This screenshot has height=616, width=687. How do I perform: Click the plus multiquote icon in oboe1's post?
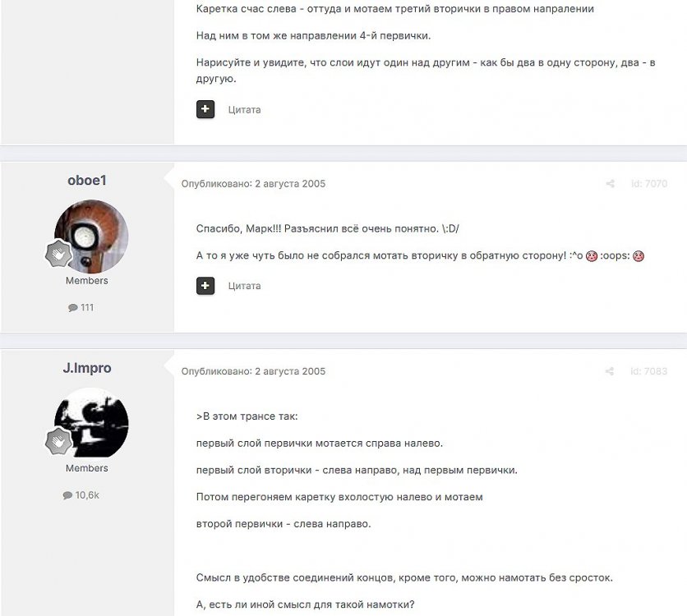[205, 286]
